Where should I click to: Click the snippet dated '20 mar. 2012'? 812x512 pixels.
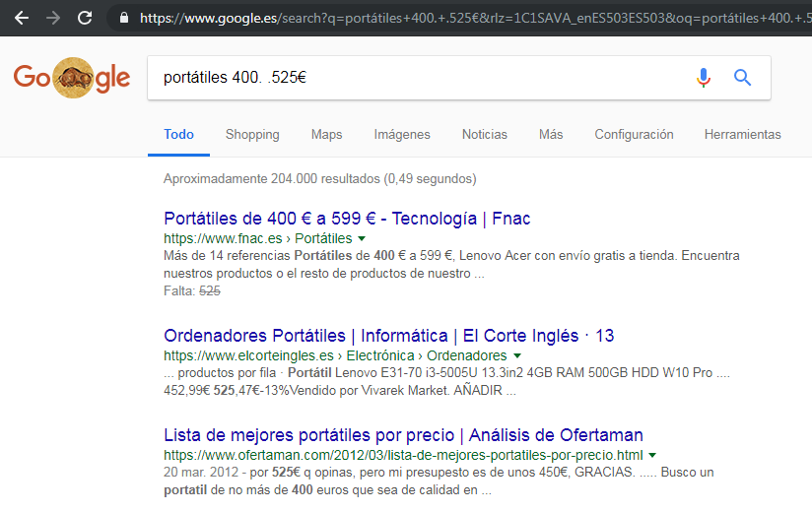point(439,480)
